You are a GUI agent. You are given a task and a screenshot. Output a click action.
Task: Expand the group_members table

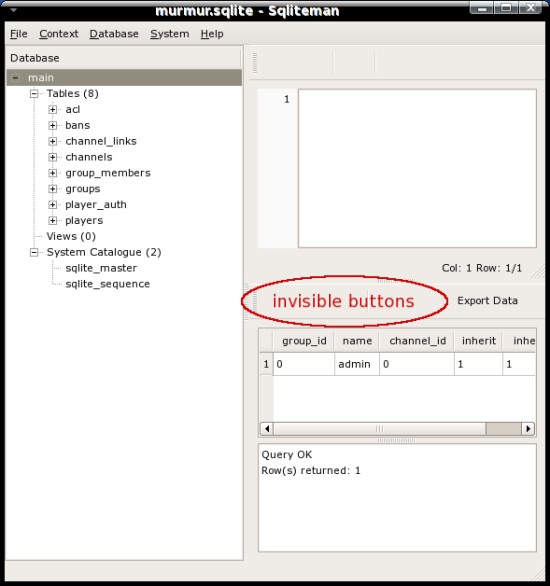(53, 173)
